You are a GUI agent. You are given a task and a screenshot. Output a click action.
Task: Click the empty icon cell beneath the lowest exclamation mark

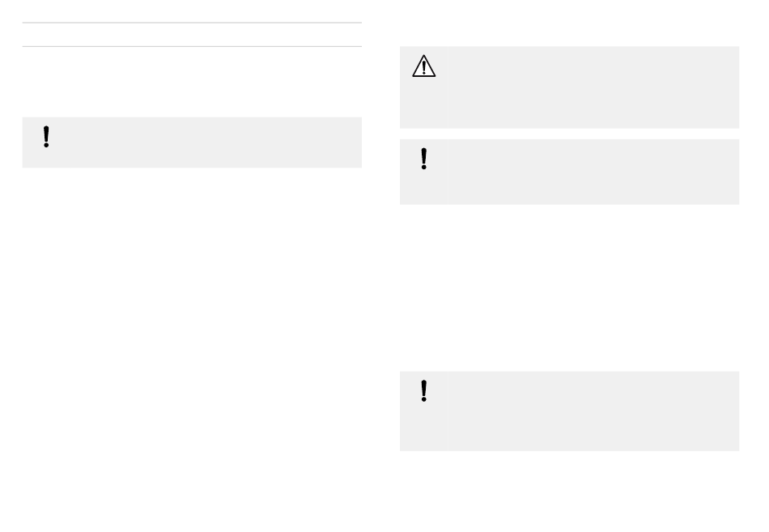[x=423, y=428]
